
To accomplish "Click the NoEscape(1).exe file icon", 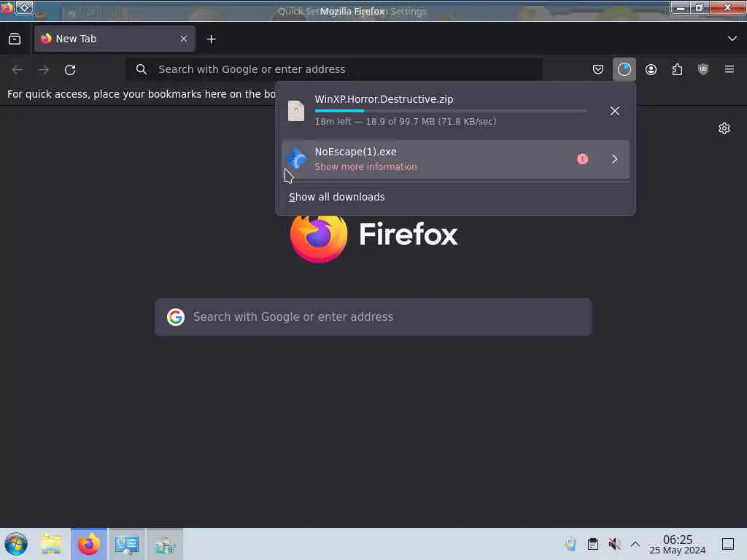I will point(296,158).
